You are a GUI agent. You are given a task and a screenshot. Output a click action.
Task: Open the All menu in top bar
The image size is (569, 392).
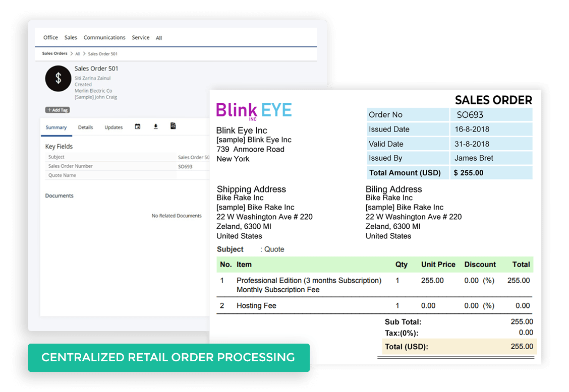coord(159,38)
